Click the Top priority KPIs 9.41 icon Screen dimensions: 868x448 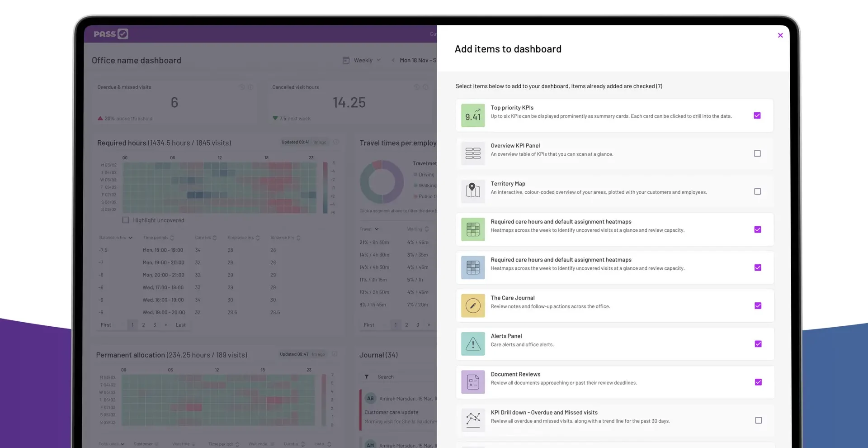click(x=473, y=115)
